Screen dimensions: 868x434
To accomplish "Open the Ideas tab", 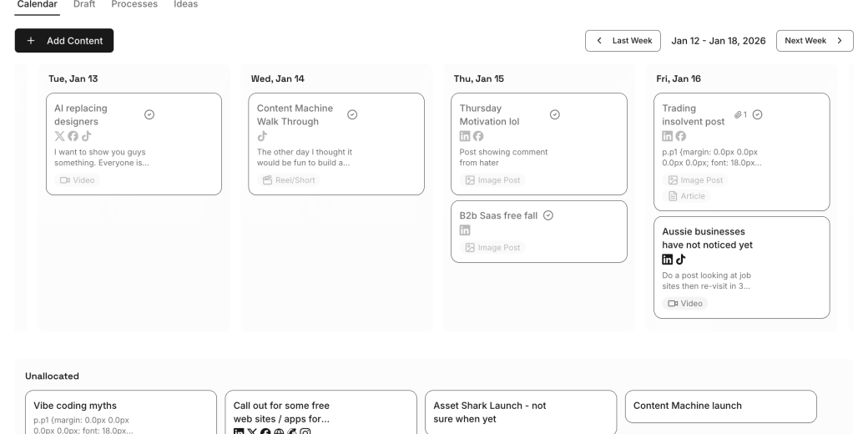I will 185,5.
